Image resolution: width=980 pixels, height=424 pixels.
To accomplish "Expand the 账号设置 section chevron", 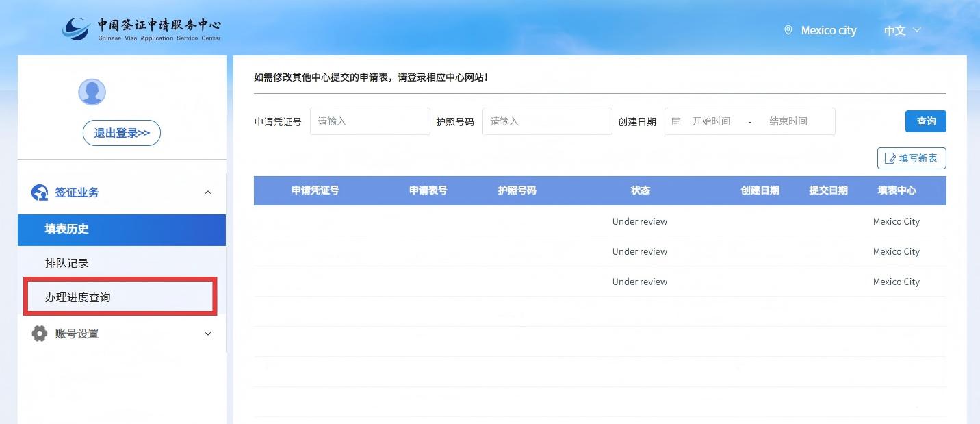I will (x=208, y=334).
